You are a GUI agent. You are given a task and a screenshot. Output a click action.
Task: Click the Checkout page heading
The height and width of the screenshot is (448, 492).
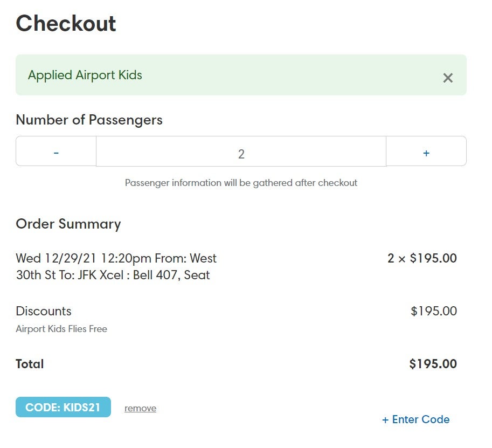click(66, 23)
